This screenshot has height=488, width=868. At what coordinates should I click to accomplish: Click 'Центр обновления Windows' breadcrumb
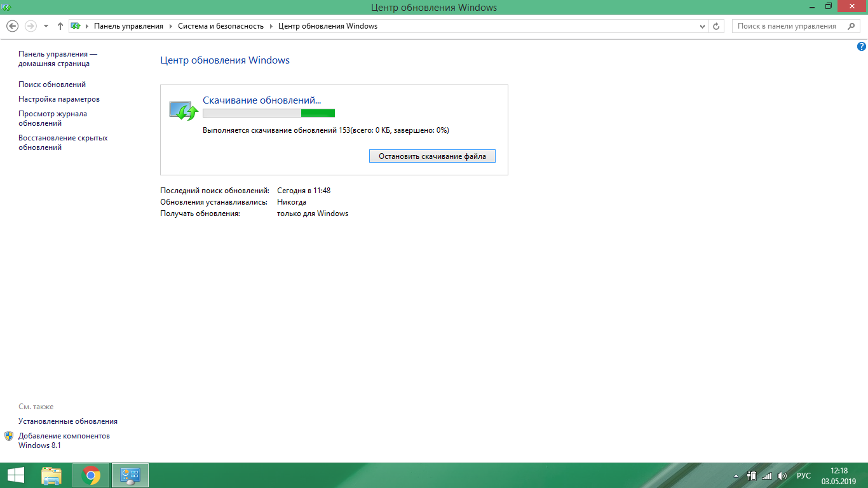pos(328,26)
